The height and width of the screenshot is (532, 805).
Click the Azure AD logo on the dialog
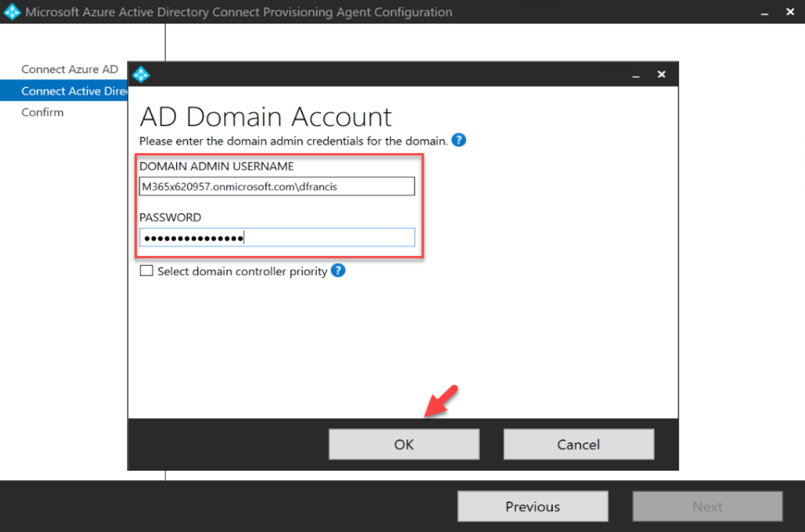(142, 73)
